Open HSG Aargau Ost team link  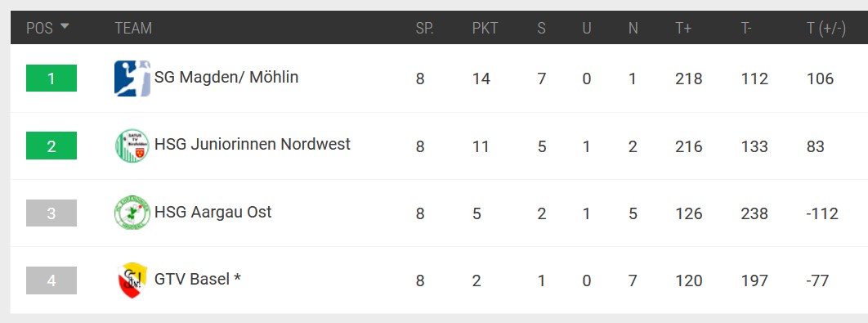(x=213, y=212)
